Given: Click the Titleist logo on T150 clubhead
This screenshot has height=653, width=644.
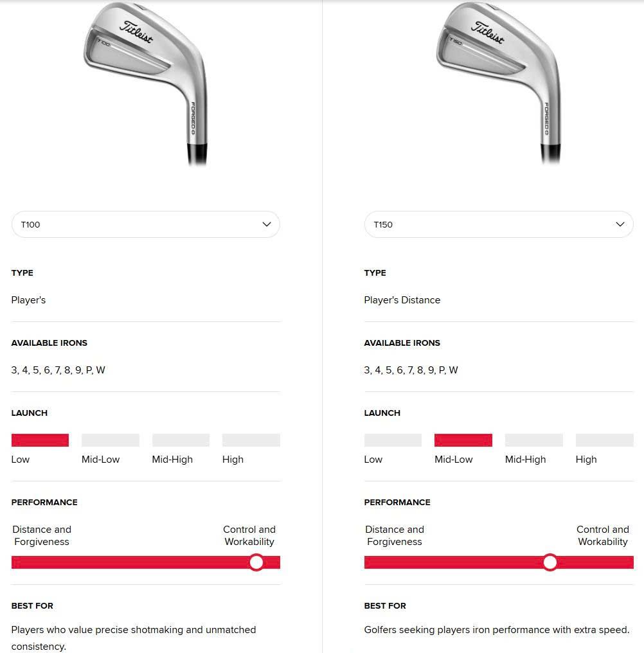Looking at the screenshot, I should 488,32.
